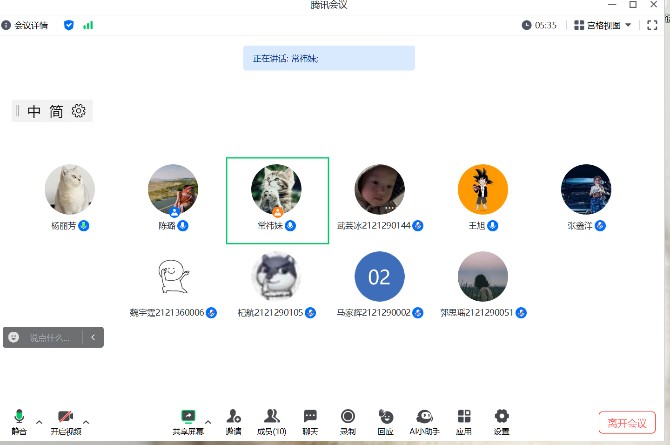Screen dimensions: 670x445
Task: Open the invite participants icon
Action: 233,419
